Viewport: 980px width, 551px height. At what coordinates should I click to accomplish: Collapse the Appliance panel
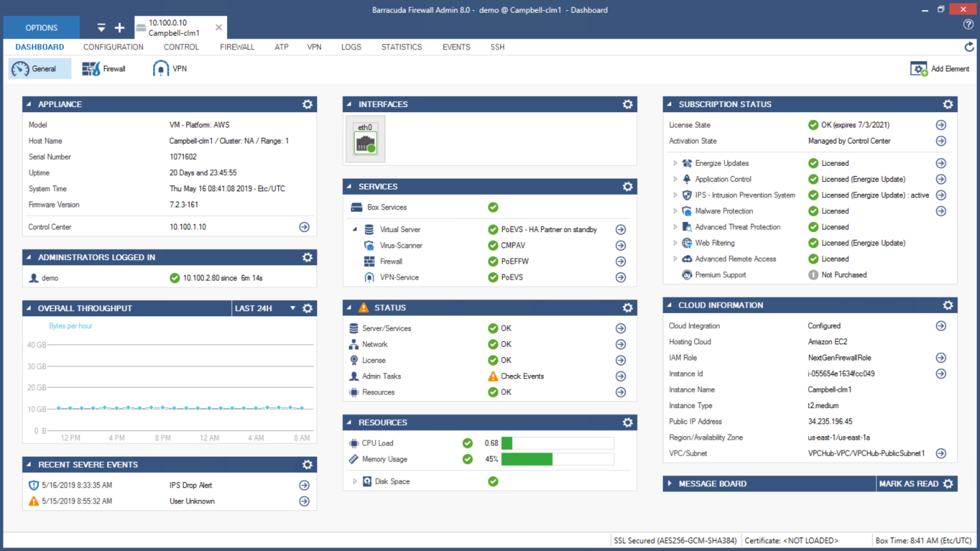[27, 104]
